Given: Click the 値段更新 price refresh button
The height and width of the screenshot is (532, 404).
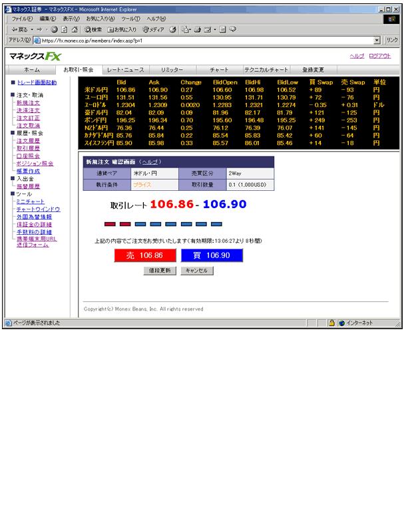Looking at the screenshot, I should coord(160,271).
